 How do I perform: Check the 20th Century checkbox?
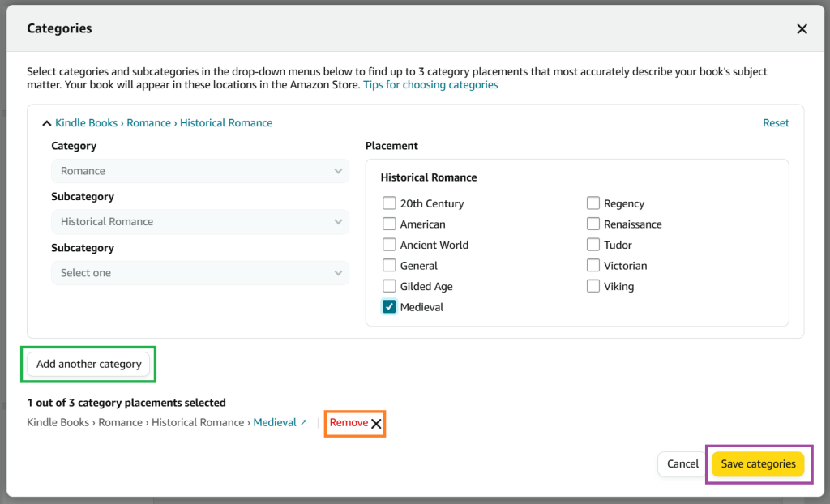(389, 203)
